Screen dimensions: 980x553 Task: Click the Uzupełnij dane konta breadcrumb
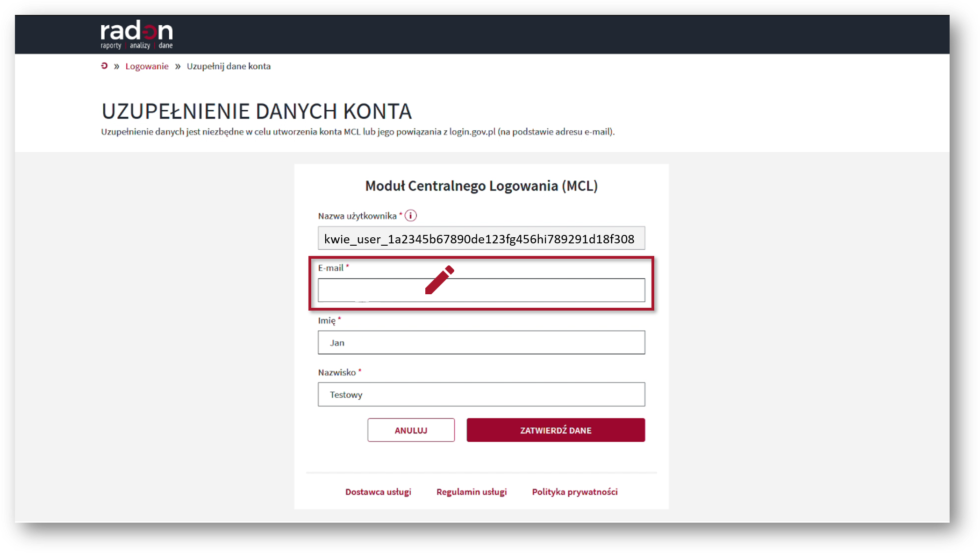click(x=228, y=66)
